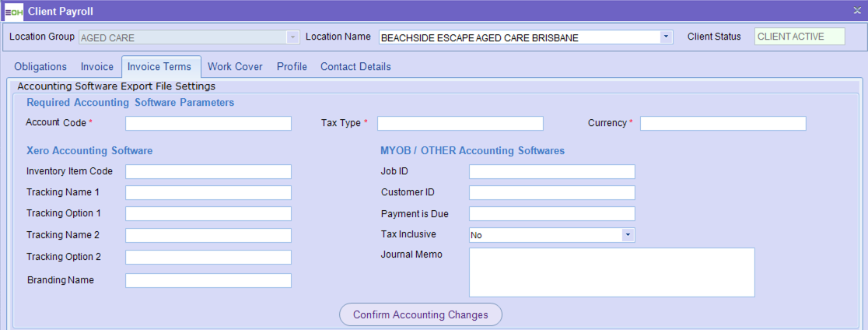Switch to the Obligations tab
The width and height of the screenshot is (868, 330).
(x=40, y=67)
